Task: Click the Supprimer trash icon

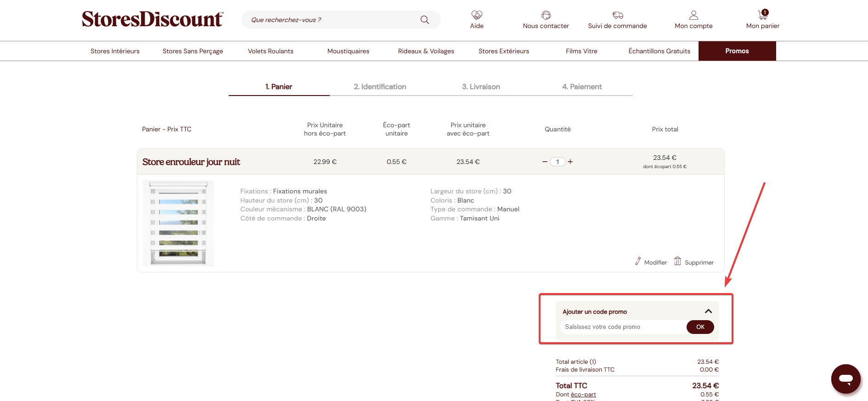Action: 677,261
